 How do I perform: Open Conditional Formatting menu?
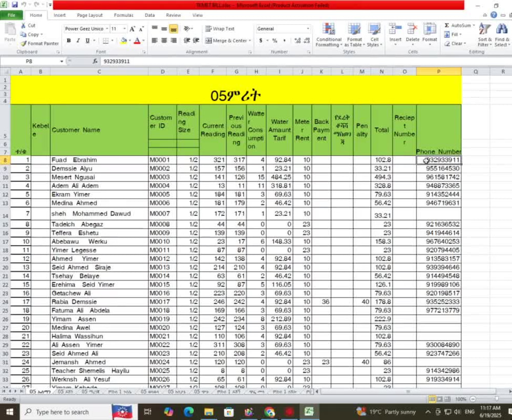(329, 35)
